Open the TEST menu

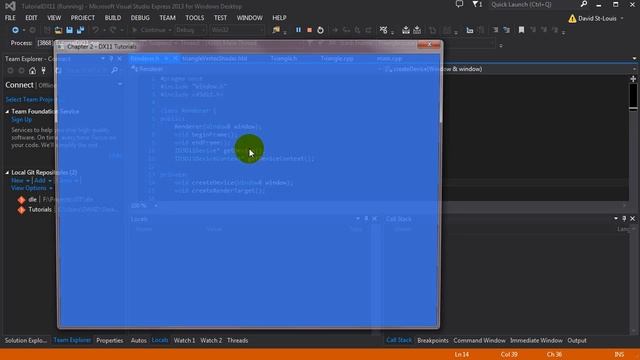(x=220, y=18)
